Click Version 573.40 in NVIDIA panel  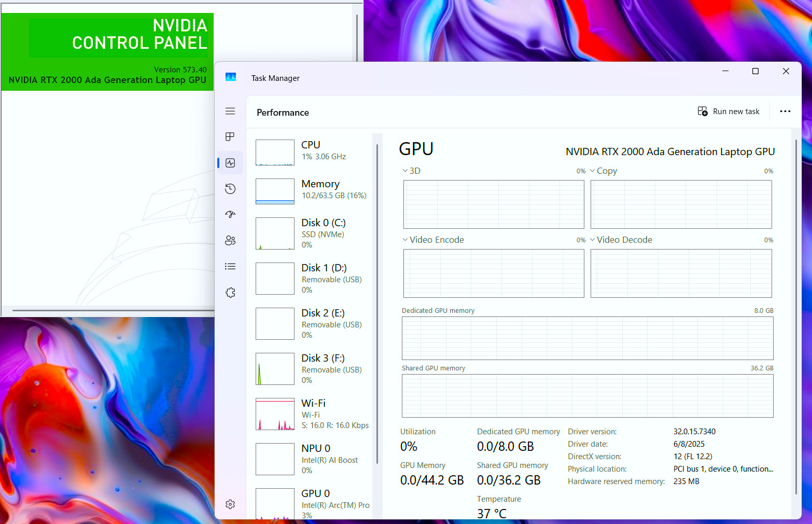tap(180, 70)
